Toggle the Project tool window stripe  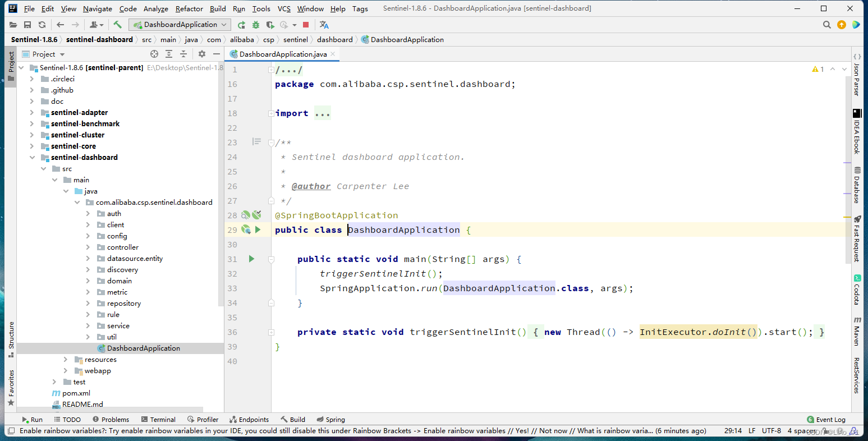[11, 66]
